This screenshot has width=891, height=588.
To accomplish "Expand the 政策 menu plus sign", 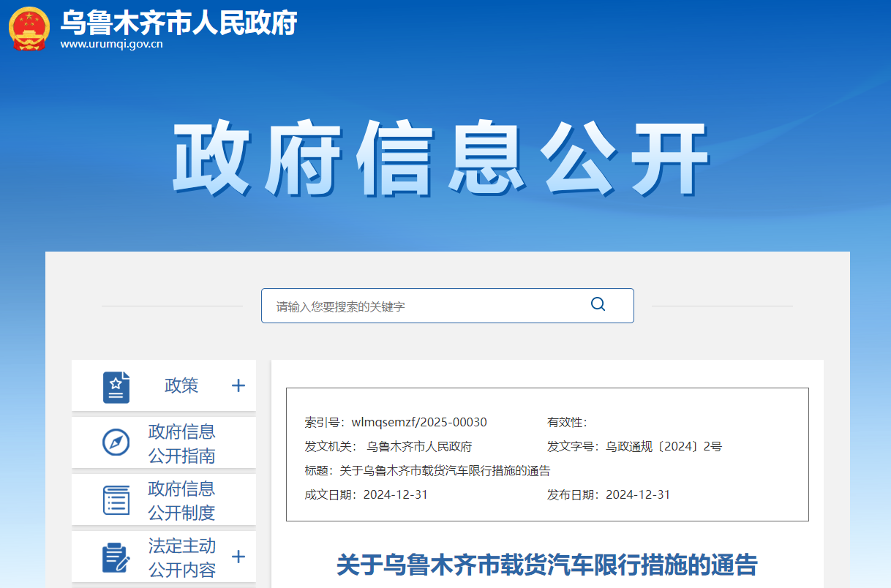I will click(238, 385).
